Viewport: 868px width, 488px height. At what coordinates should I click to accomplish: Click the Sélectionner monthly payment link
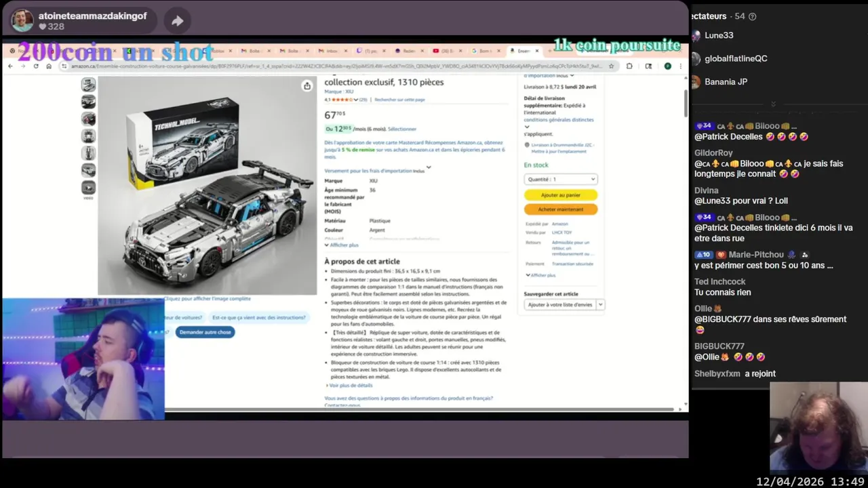[402, 129]
